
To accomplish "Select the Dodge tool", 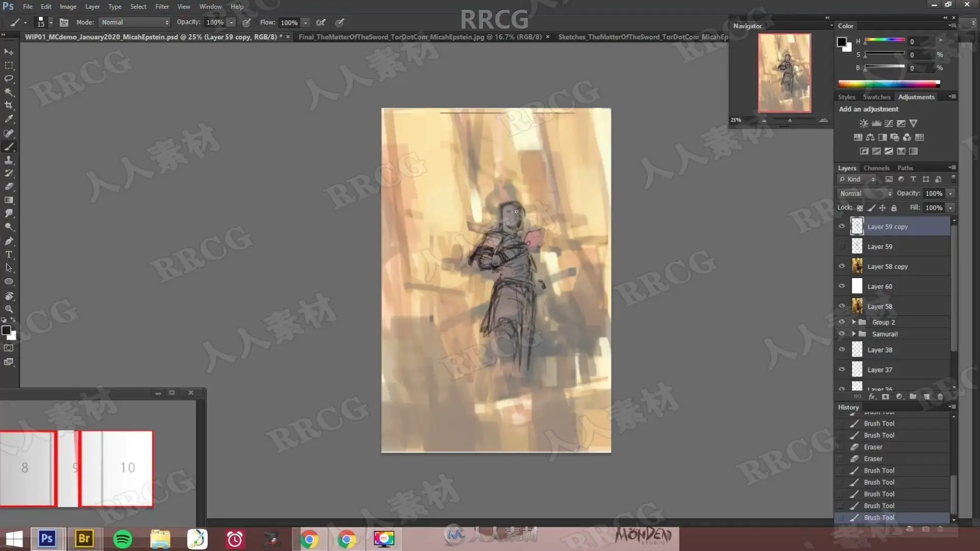I will [9, 227].
